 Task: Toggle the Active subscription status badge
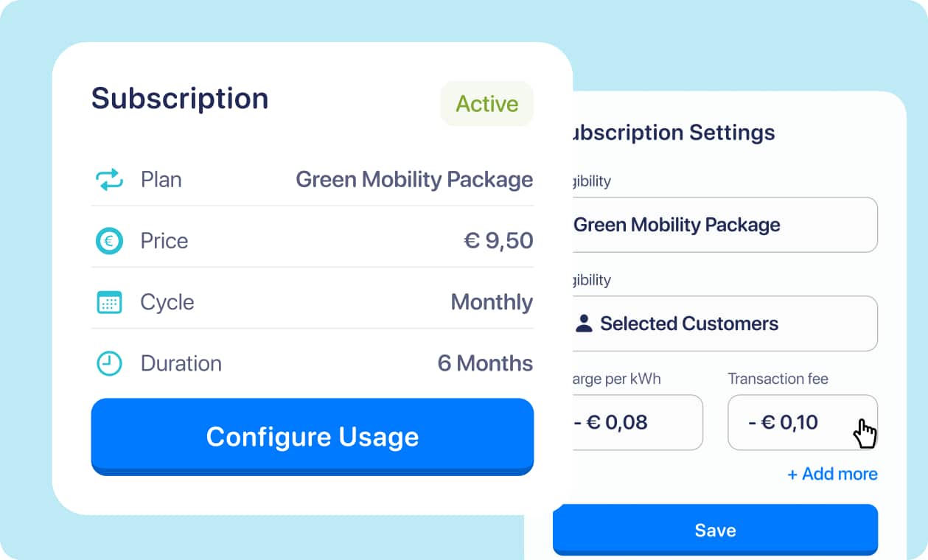click(486, 103)
